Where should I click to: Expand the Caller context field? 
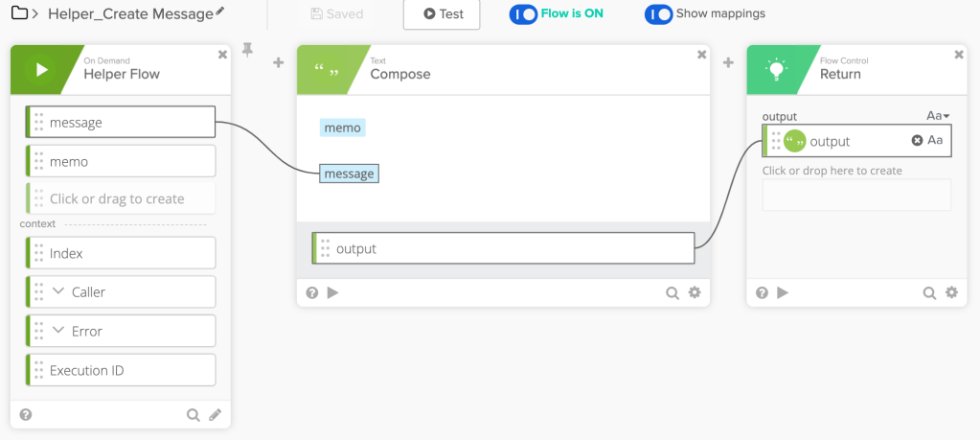pyautogui.click(x=58, y=292)
